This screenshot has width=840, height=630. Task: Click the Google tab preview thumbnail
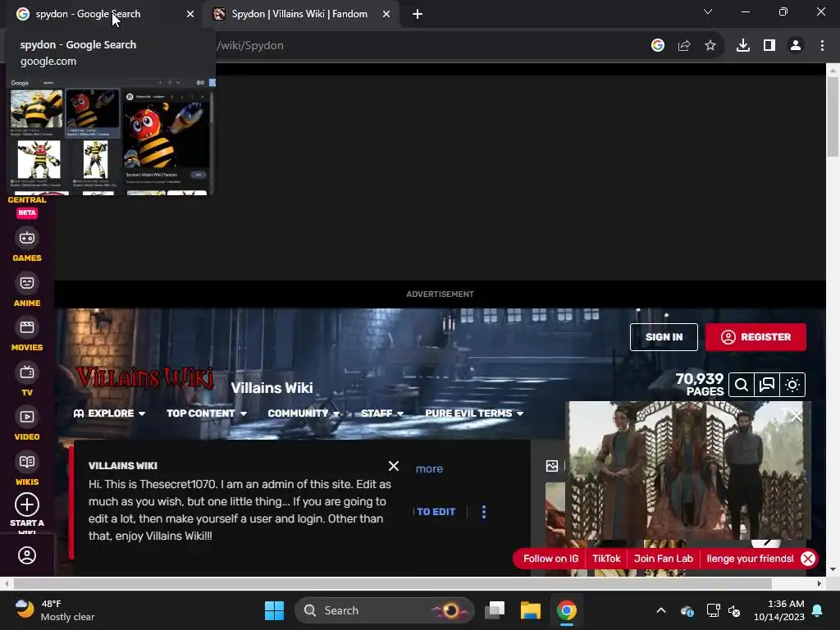[111, 137]
